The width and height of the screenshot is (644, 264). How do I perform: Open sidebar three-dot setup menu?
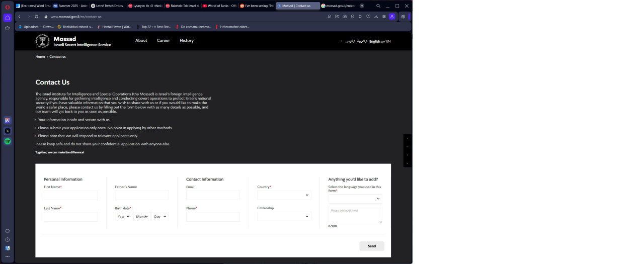pos(7,256)
